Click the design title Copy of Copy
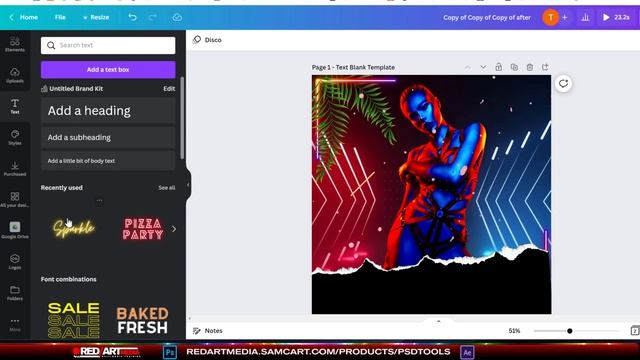640x360 pixels. coord(487,18)
